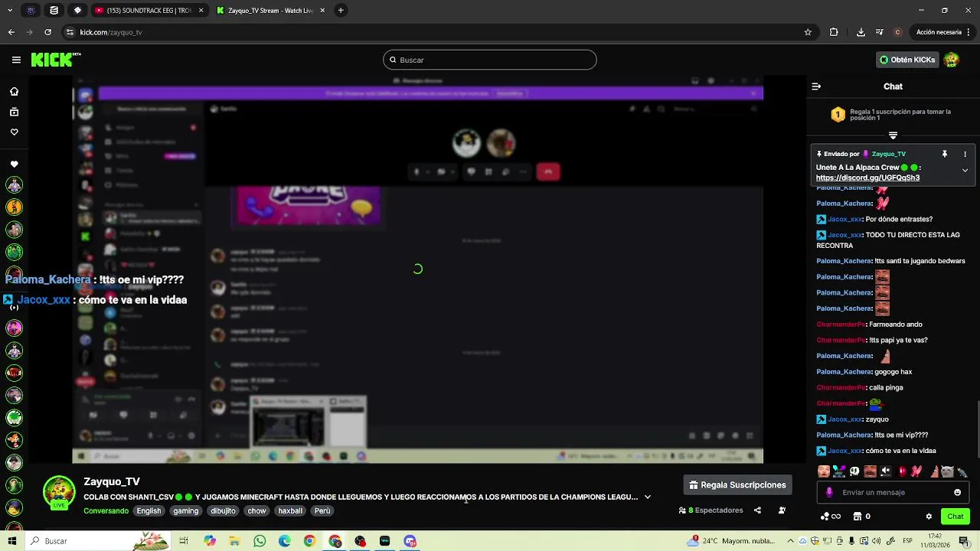
Task: Open WhatsApp from taskbar
Action: pyautogui.click(x=260, y=541)
